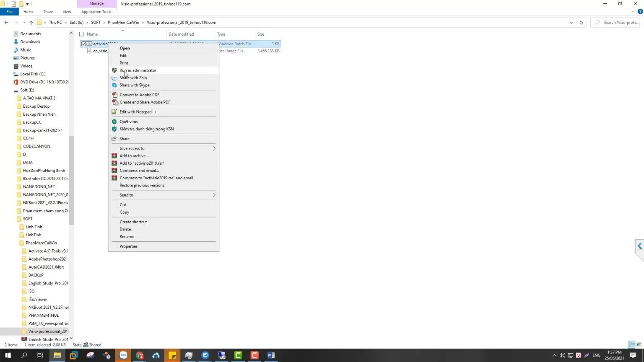Click the Zalo icon beside Share with Zalo
This screenshot has height=362, width=644.
point(114,78)
